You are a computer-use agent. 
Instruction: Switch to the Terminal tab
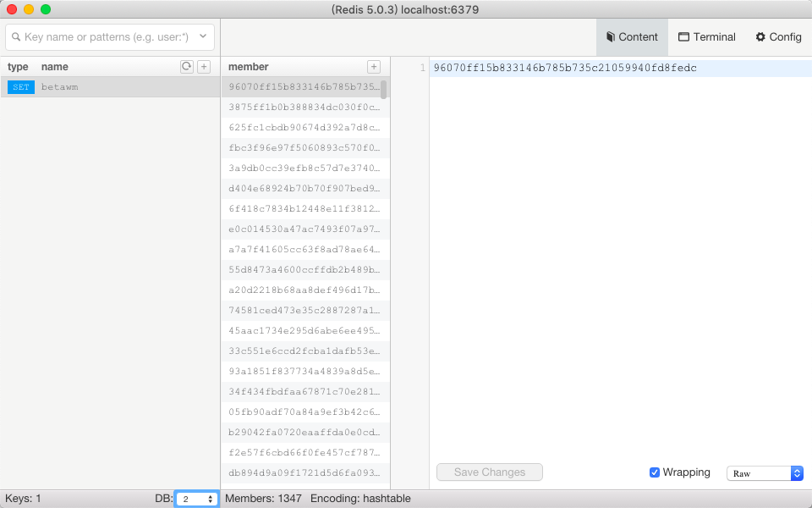point(706,36)
